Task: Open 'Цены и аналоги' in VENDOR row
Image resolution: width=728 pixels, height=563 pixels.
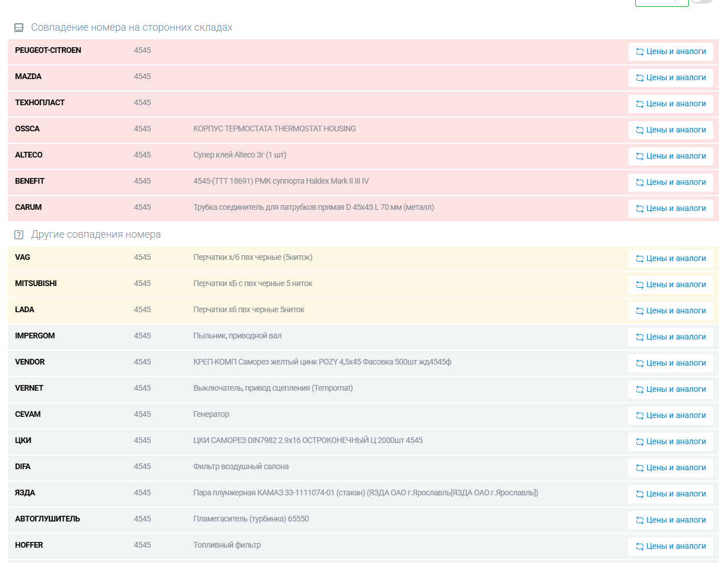Action: pos(671,363)
